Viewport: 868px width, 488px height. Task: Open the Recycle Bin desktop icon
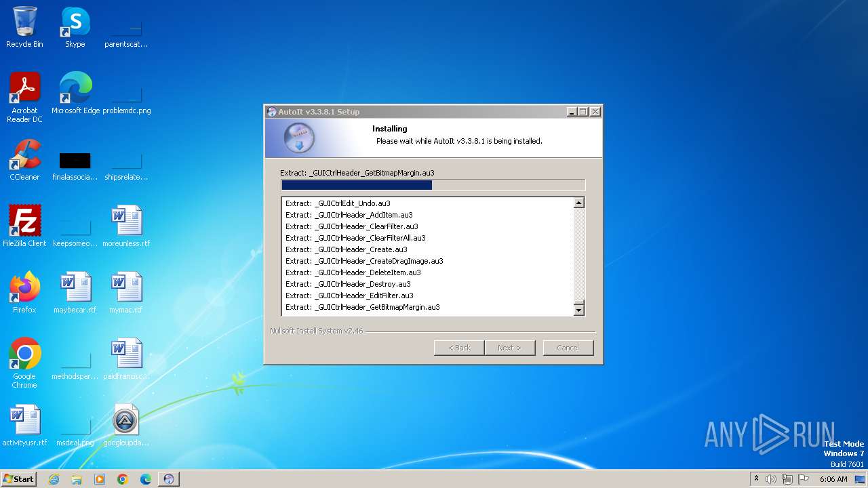coord(24,27)
